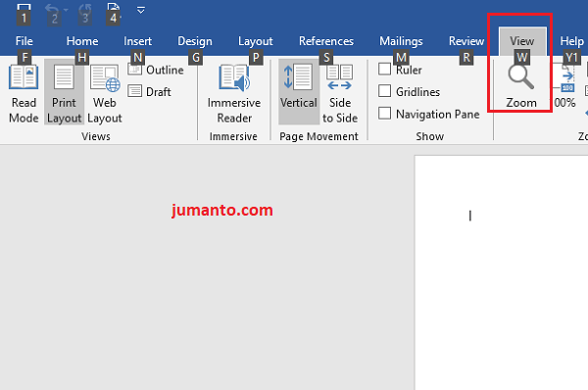Set zoom to 100%

click(x=564, y=86)
